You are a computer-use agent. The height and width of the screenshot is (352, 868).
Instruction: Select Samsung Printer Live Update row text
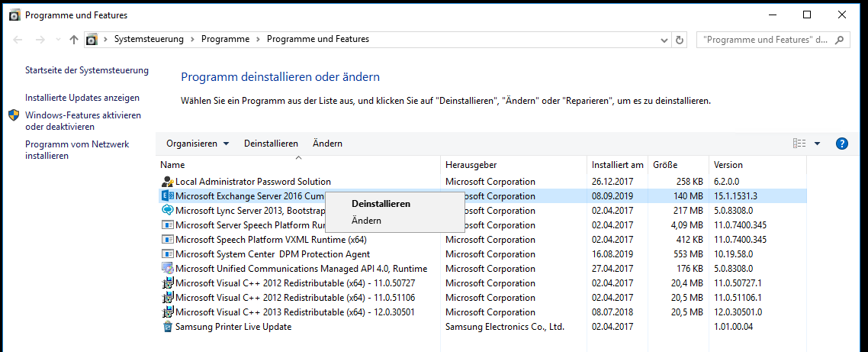[x=233, y=327]
